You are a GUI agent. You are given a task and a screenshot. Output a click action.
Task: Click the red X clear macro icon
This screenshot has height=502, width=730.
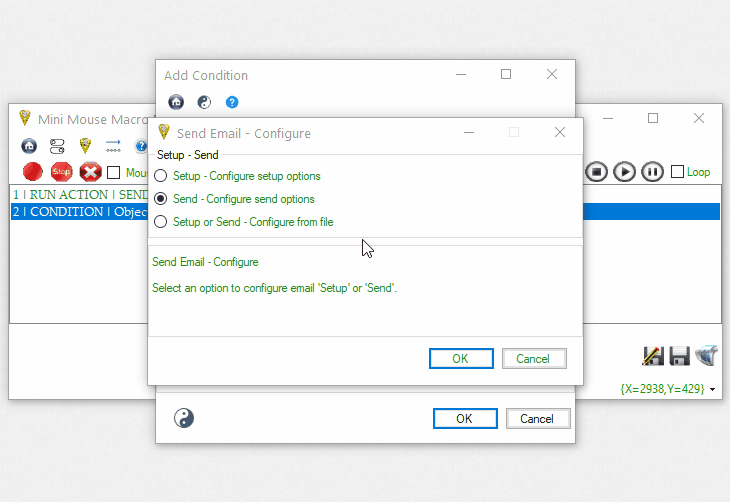(90, 172)
